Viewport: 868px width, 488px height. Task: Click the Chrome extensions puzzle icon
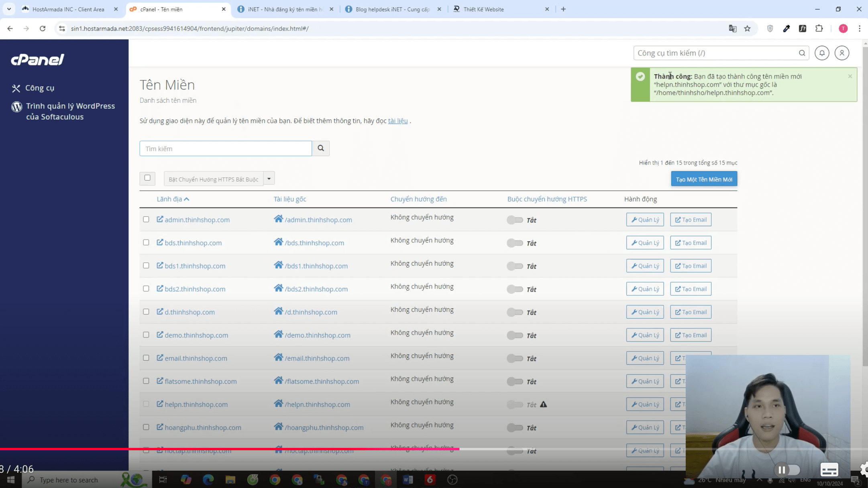(x=819, y=28)
